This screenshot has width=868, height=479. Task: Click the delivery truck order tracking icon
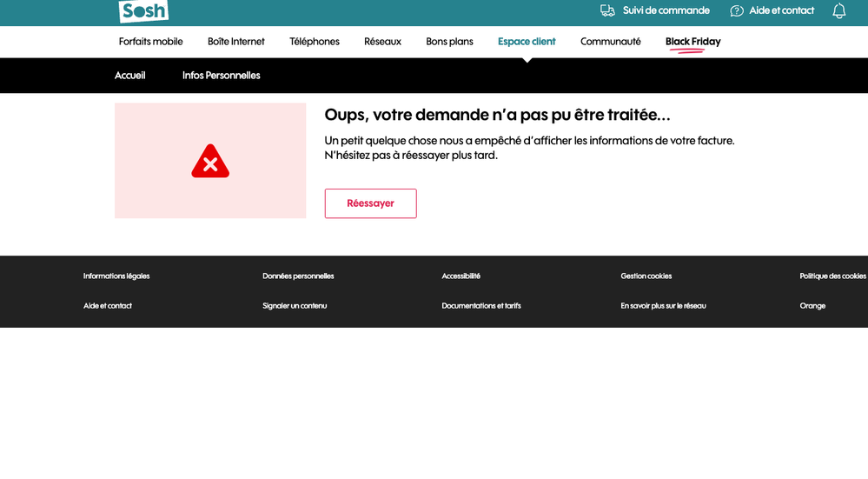[x=607, y=10]
